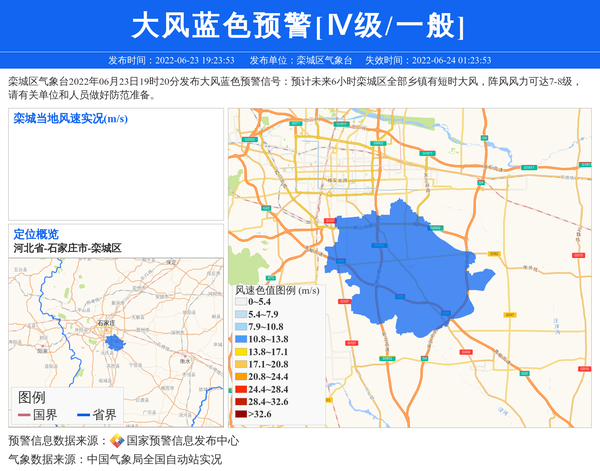The width and height of the screenshot is (600, 471).
Task: Click the 国家预警信息发布中心 logo icon
Action: (117, 440)
